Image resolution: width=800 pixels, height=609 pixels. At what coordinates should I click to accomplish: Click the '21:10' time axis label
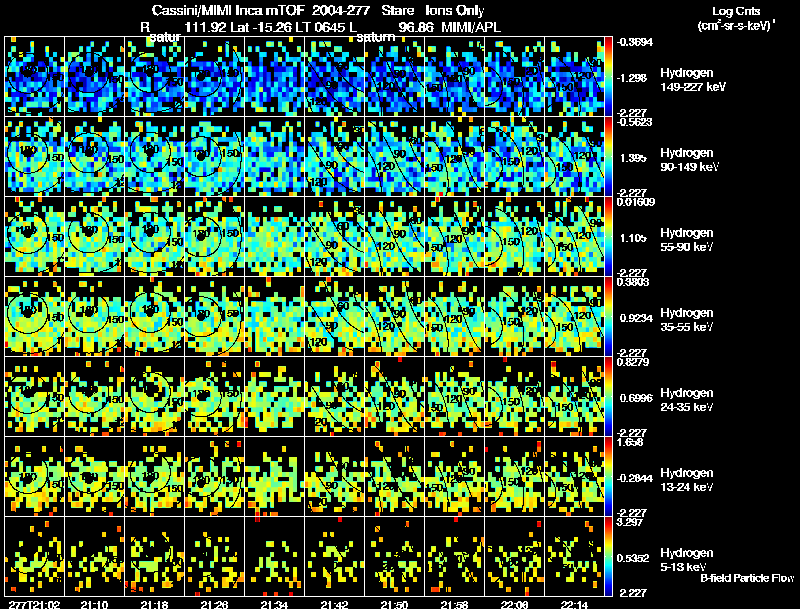[x=94, y=604]
